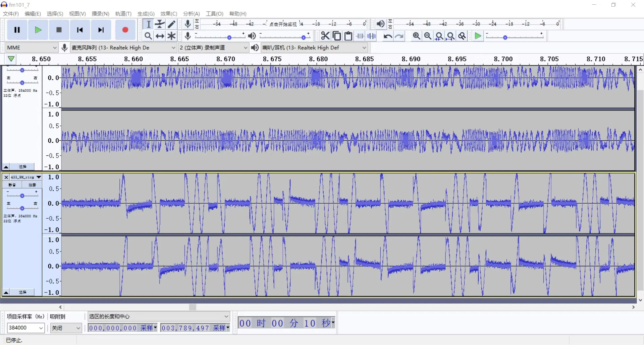Open the MME audio host dropdown
The height and width of the screenshot is (345, 644).
click(x=32, y=48)
